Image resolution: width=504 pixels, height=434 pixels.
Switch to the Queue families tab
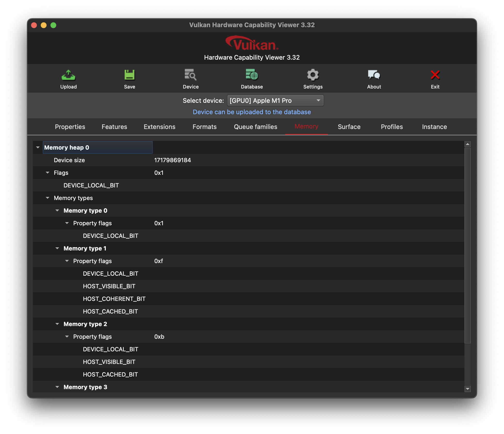(x=255, y=127)
